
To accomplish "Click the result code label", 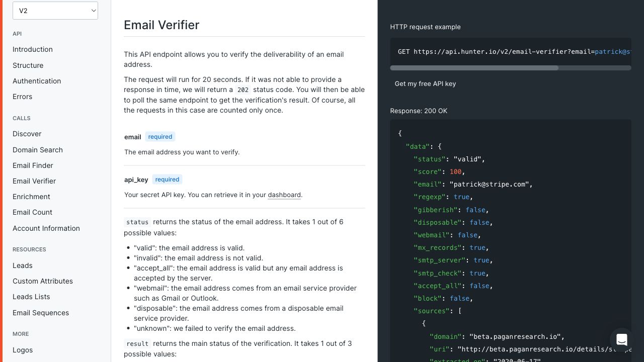I will (x=137, y=343).
